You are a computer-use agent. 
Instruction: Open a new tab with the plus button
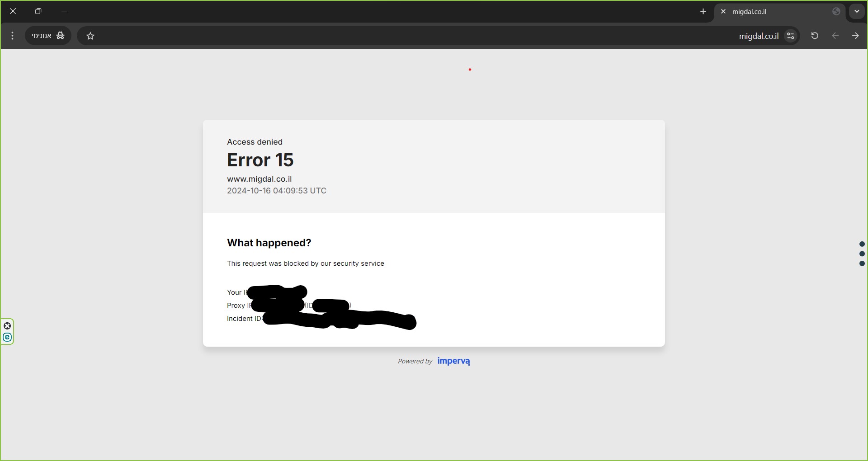coord(703,12)
